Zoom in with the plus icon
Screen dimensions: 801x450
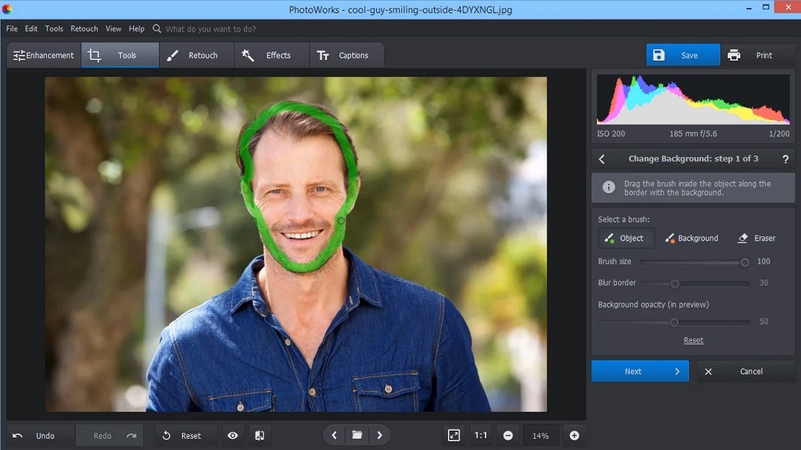point(574,436)
